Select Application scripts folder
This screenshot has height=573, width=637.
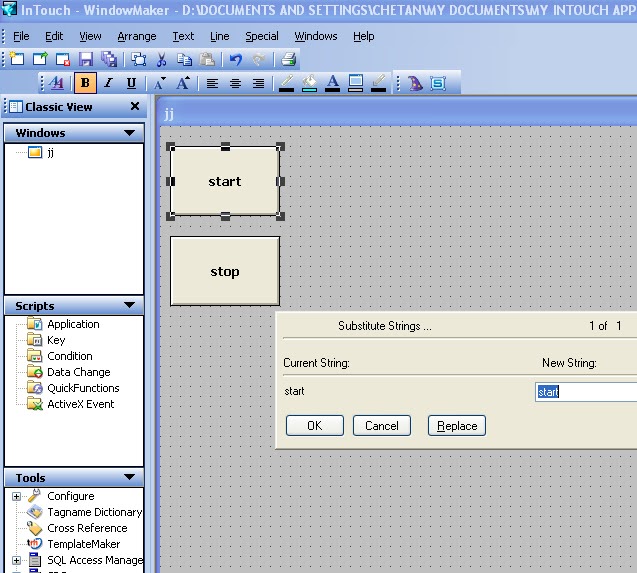(63, 324)
